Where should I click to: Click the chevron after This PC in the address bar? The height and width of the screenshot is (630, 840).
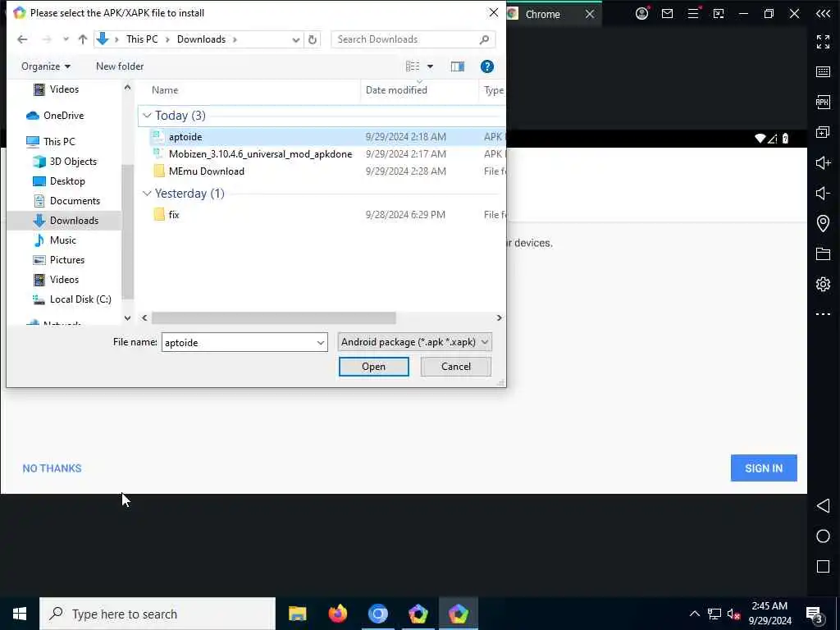167,39
